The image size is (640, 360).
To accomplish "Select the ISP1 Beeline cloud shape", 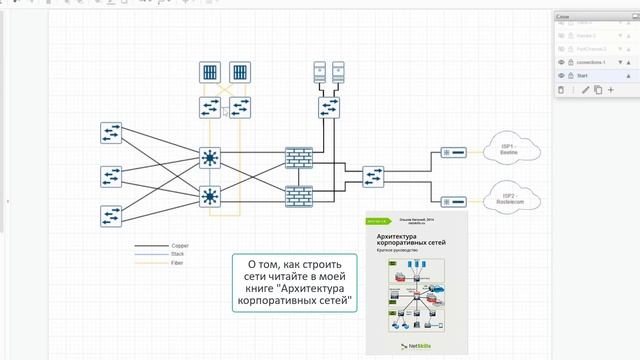I will coord(512,148).
